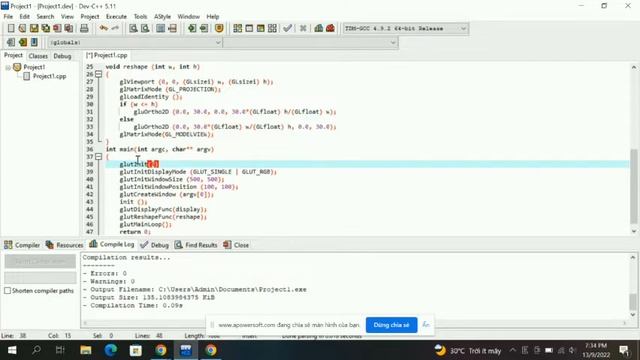This screenshot has width=640, height=360.
Task: Rebuild all with the toolbar icon
Action: pos(272,28)
